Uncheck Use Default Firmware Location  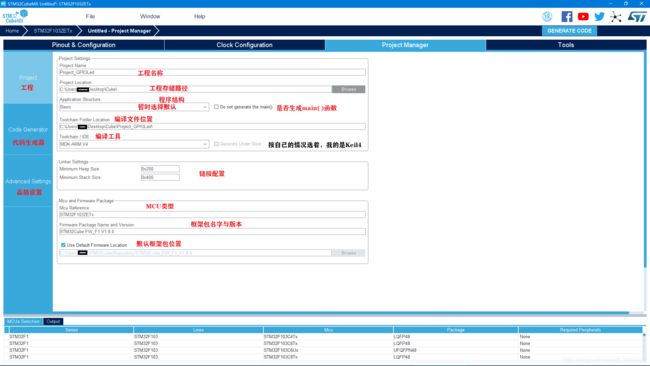pyautogui.click(x=63, y=245)
